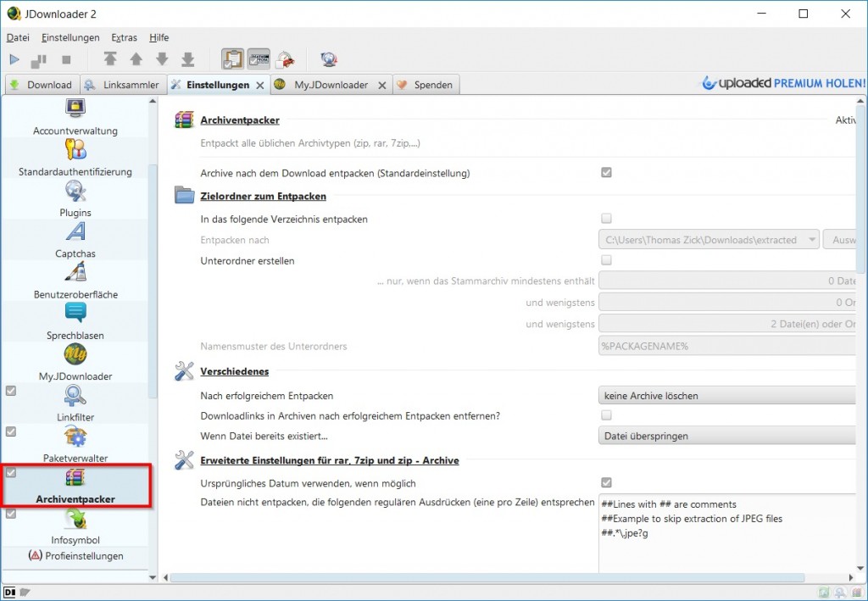Enable Unterordner erstellen checkbox
868x601 pixels.
606,260
